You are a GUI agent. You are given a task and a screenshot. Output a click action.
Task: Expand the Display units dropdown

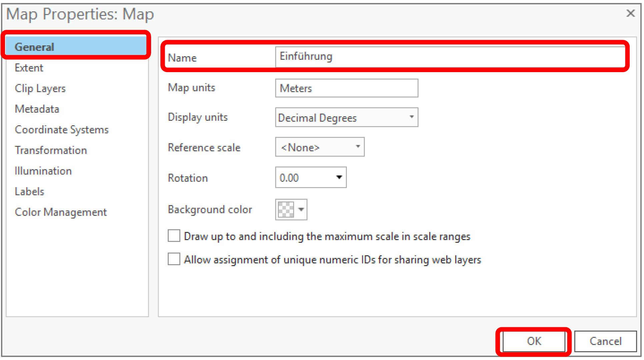[x=411, y=117]
